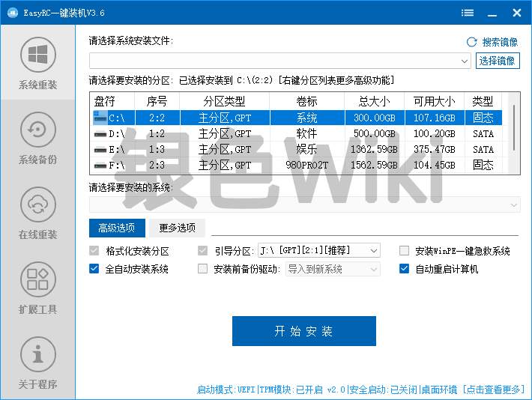Toggle the 全自动安装系统 checkbox
Screen dimensions: 532x400
(94, 269)
